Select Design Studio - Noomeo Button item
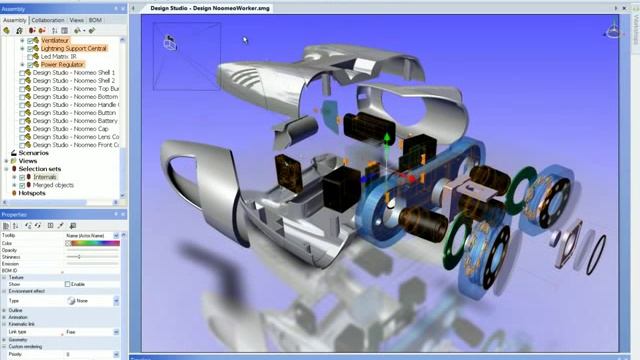 74,113
